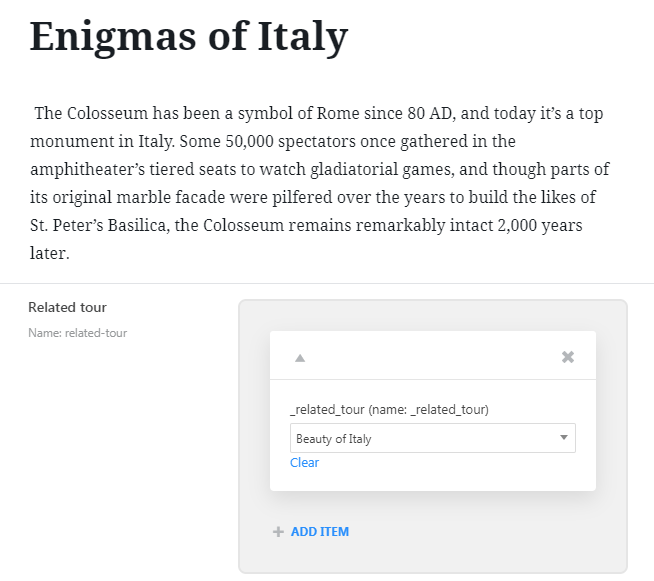Click 'St. Peter's Basilica' in the description

98,225
